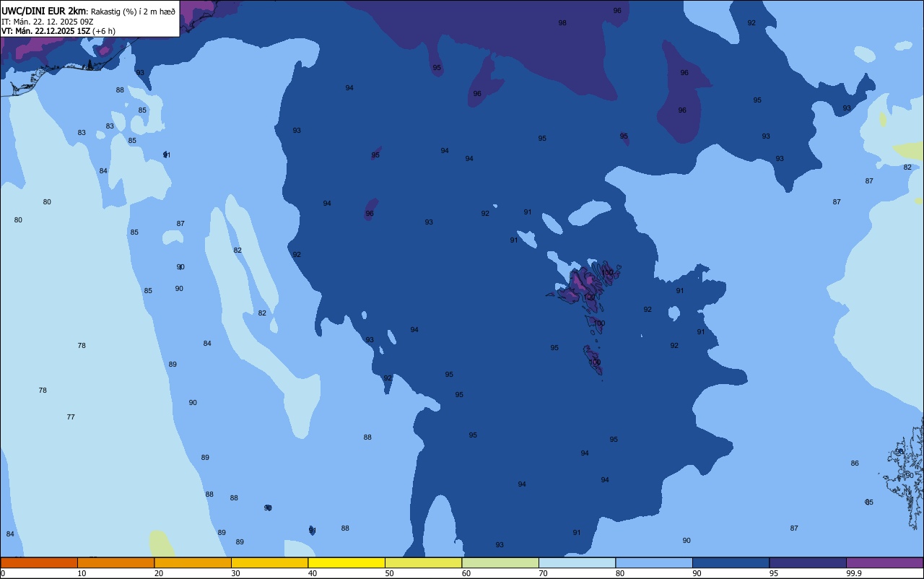Viewport: 924px width, 579px height.
Task: Select the pale green 60–70 legend swatch
Action: 500,562
